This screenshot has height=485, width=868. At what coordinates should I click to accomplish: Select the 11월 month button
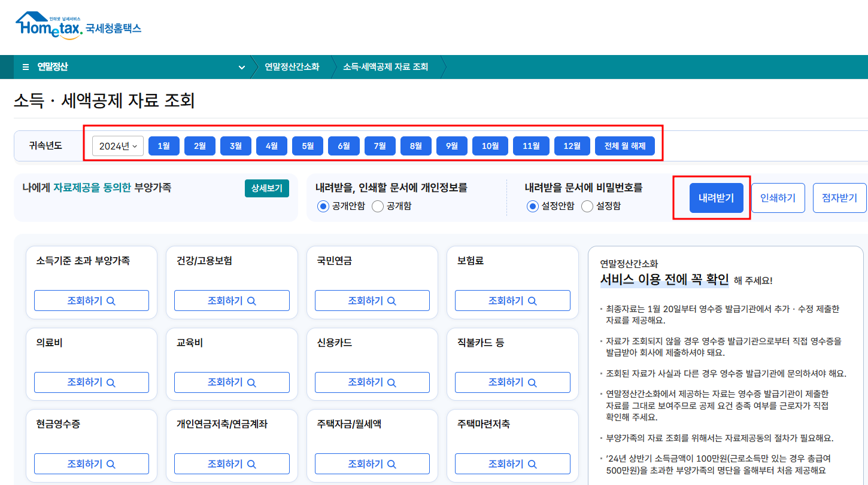[531, 146]
